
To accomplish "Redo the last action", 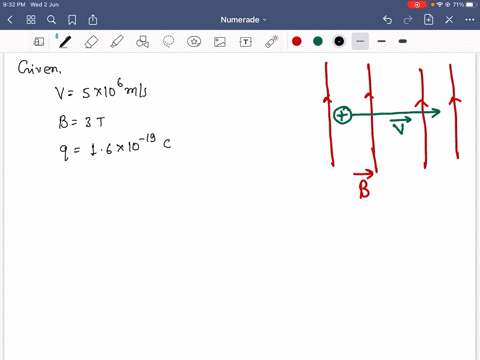I will pyautogui.click(x=408, y=20).
